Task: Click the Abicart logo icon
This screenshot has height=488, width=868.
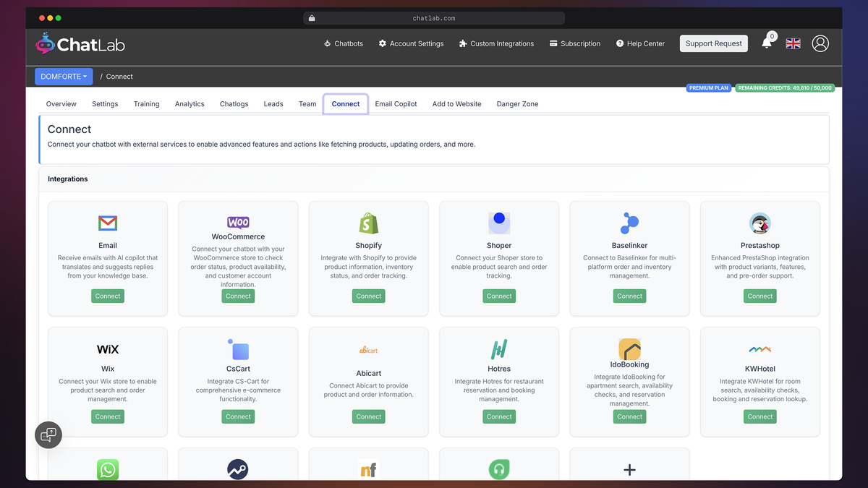Action: [369, 350]
